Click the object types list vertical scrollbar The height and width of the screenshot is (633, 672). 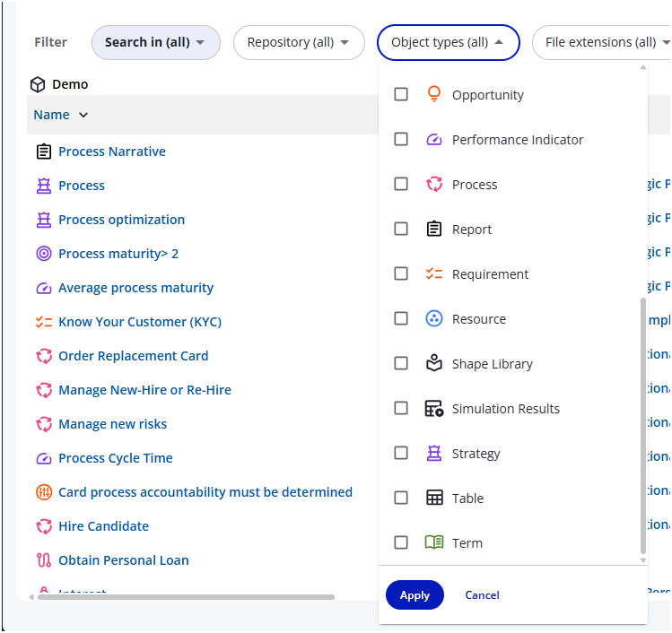[642, 426]
